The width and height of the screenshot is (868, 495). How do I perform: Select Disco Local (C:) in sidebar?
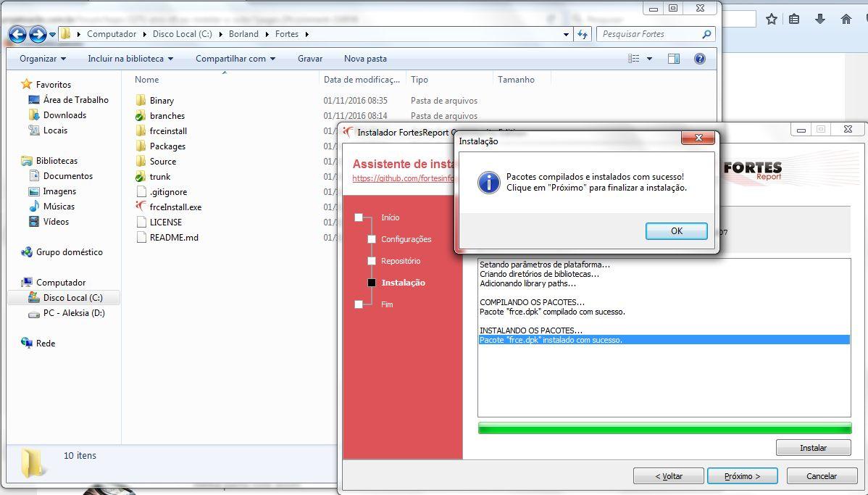(x=72, y=297)
